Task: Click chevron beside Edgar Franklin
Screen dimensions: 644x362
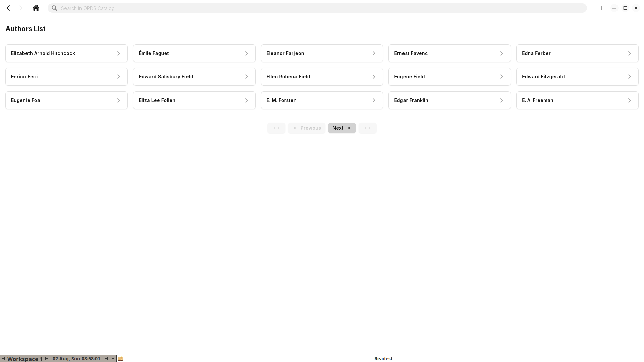Action: click(x=501, y=100)
